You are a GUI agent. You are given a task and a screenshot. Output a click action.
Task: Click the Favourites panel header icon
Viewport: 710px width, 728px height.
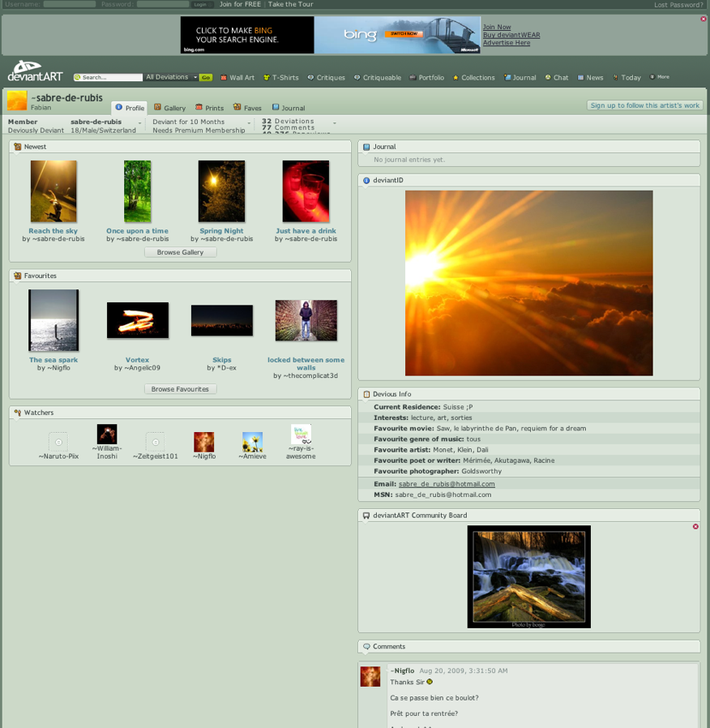(18, 276)
